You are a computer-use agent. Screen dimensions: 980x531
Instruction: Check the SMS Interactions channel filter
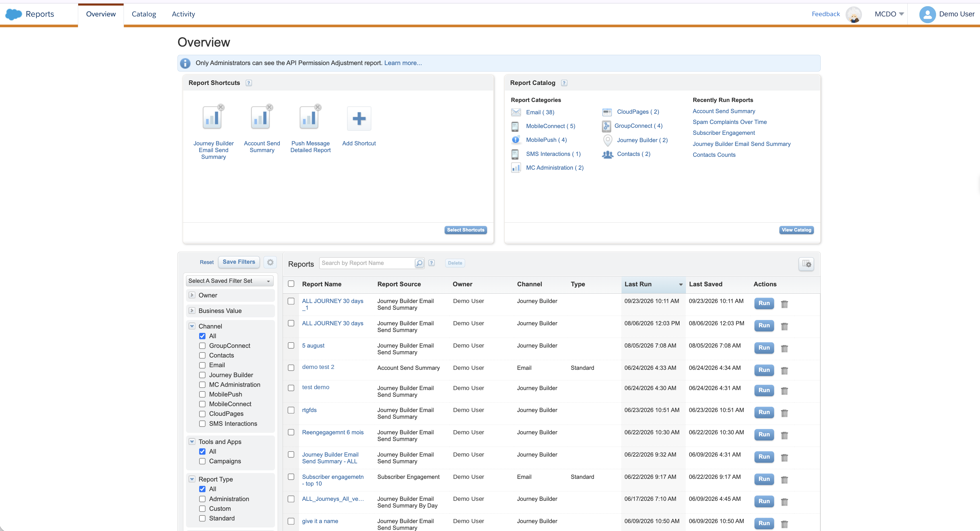point(202,424)
